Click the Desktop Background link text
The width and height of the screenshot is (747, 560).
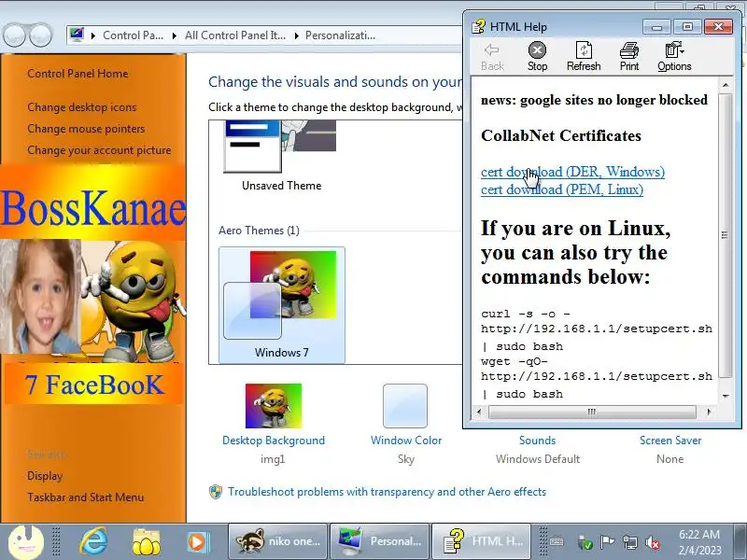coord(274,441)
